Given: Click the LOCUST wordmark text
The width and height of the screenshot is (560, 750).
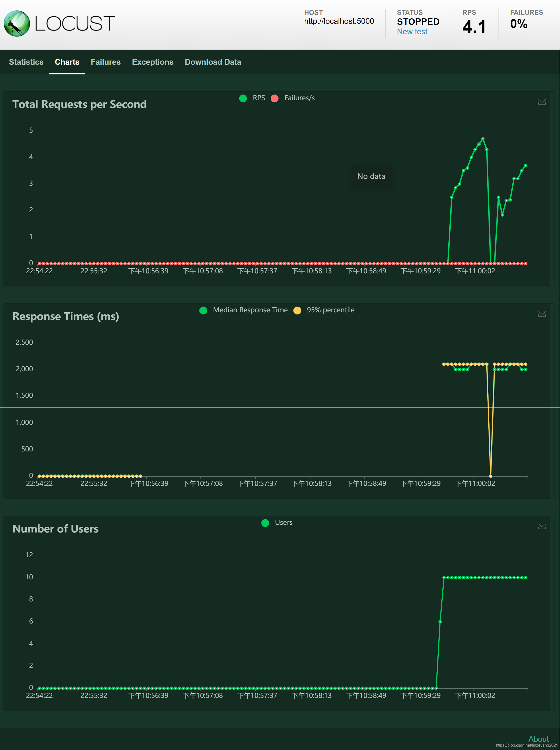Looking at the screenshot, I should coord(75,23).
